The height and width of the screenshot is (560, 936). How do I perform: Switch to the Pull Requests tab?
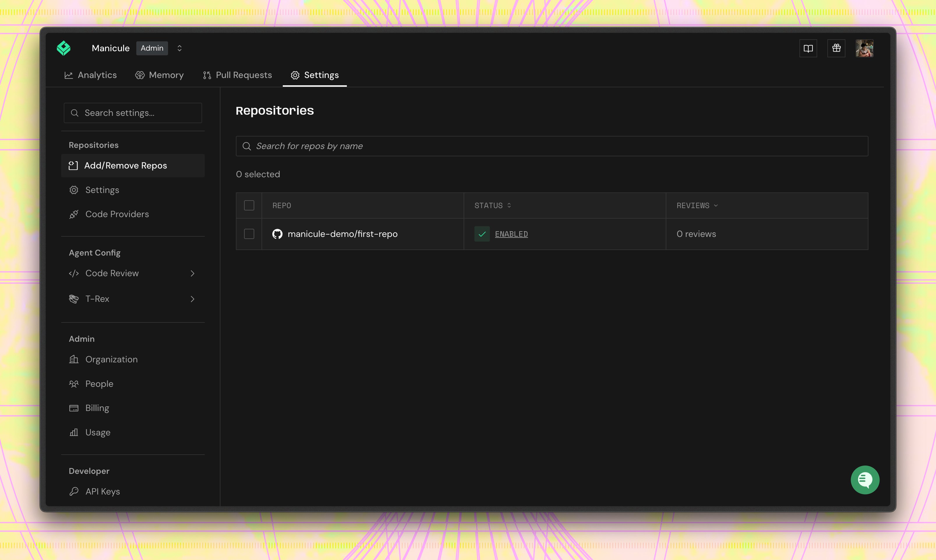(237, 75)
